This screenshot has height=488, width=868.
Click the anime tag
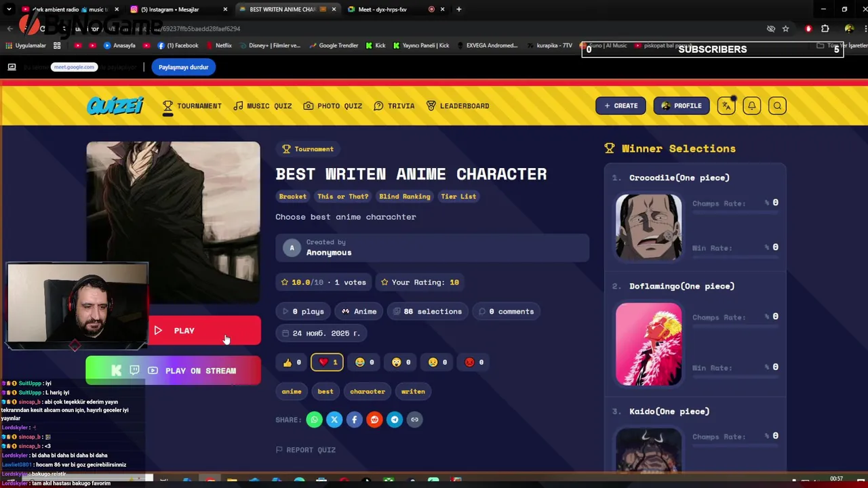click(x=292, y=392)
